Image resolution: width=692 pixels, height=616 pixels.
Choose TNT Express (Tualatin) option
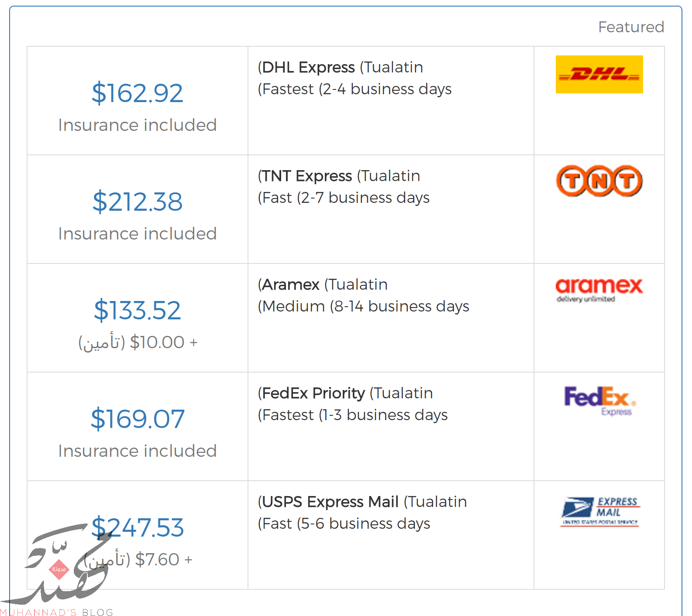tap(339, 176)
